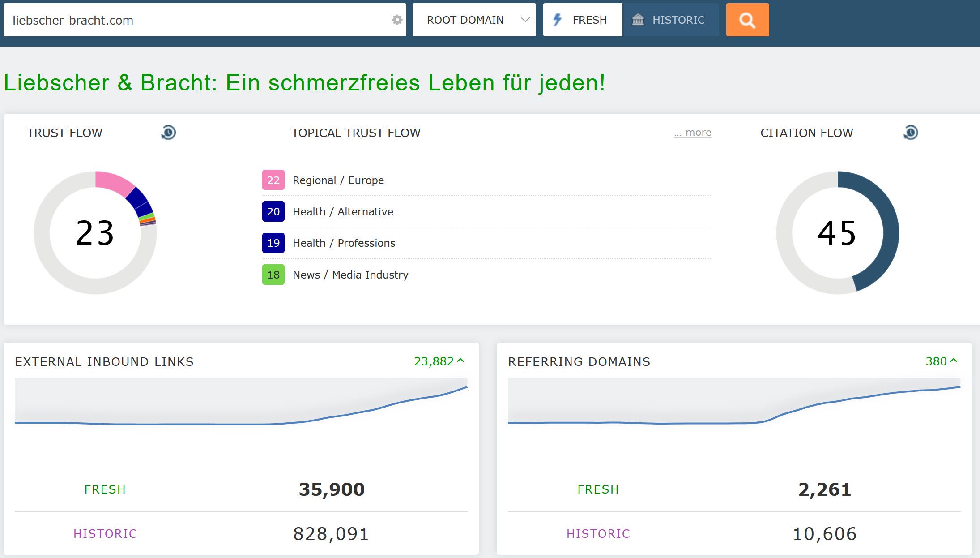Click the '... more' topical trust flow link
This screenshot has width=980, height=558.
click(693, 133)
